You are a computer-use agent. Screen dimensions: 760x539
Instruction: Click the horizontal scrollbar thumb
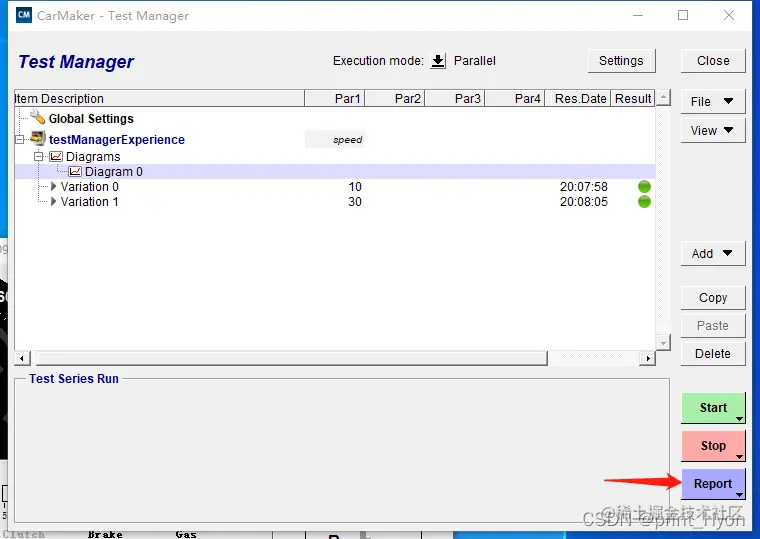pyautogui.click(x=292, y=359)
